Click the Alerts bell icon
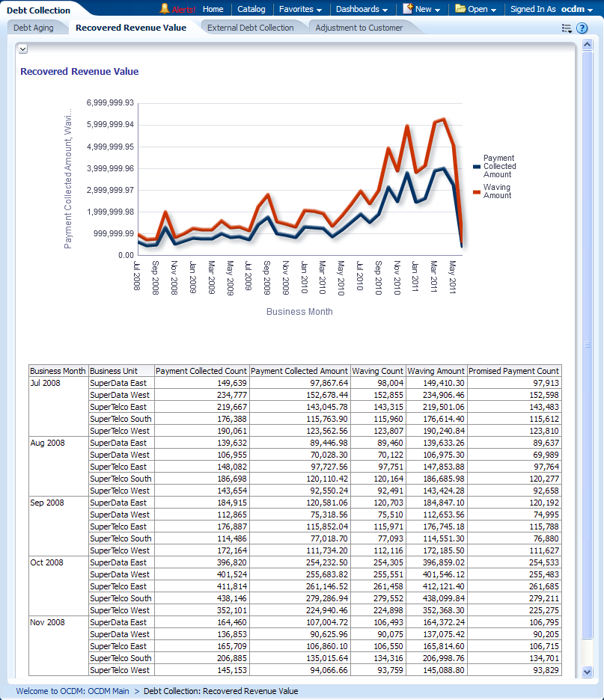 click(165, 9)
